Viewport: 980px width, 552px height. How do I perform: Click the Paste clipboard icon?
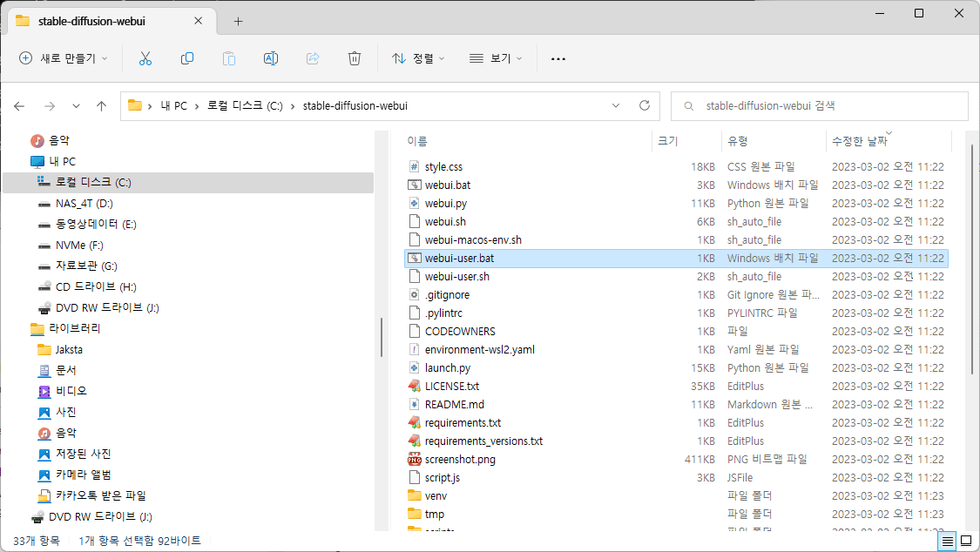tap(229, 58)
